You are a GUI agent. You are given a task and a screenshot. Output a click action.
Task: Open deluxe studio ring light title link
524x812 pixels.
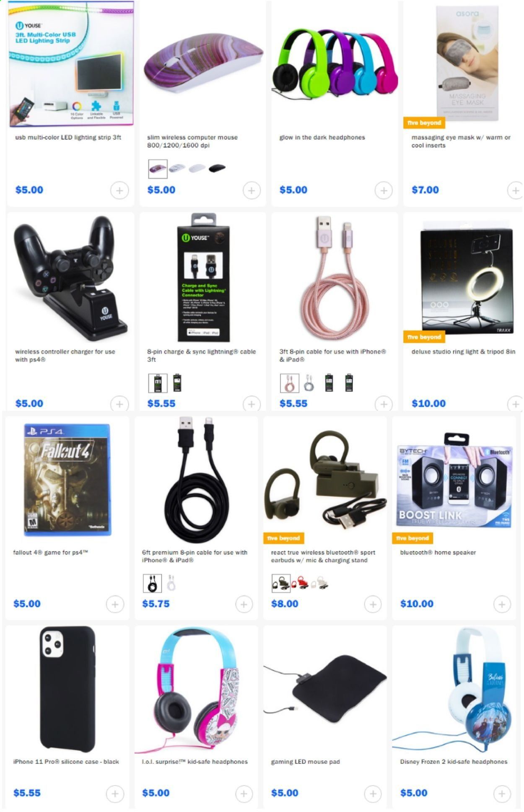coord(463,352)
